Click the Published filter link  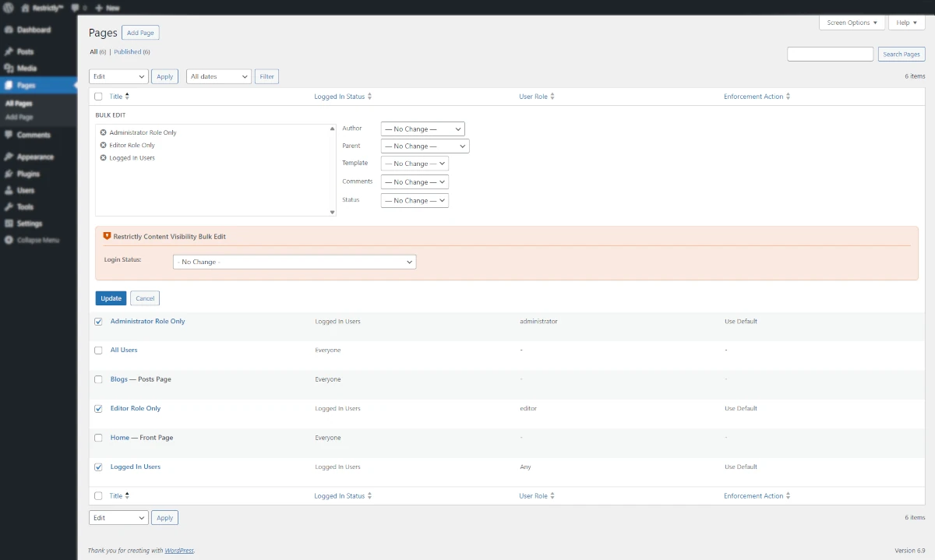click(x=127, y=52)
